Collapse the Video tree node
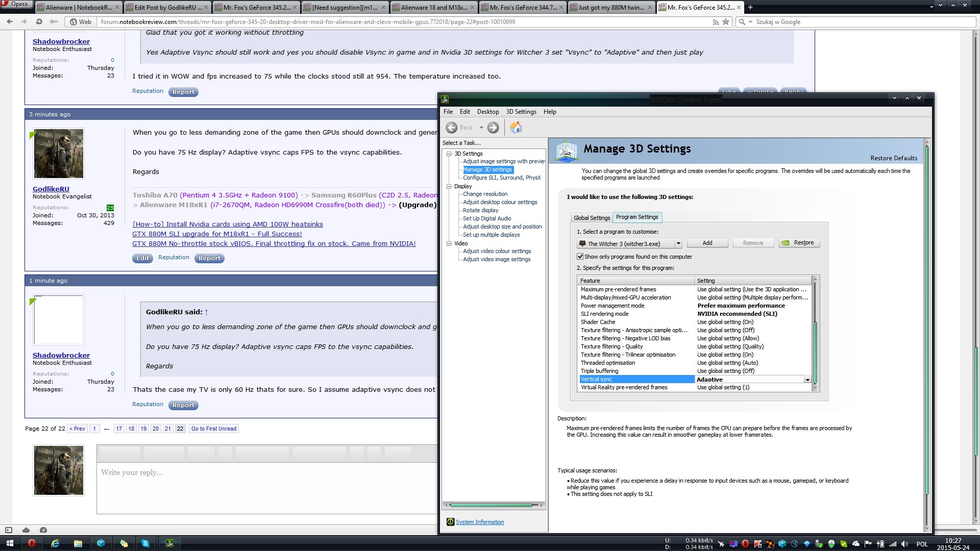Screen dimensions: 980x551 point(449,243)
